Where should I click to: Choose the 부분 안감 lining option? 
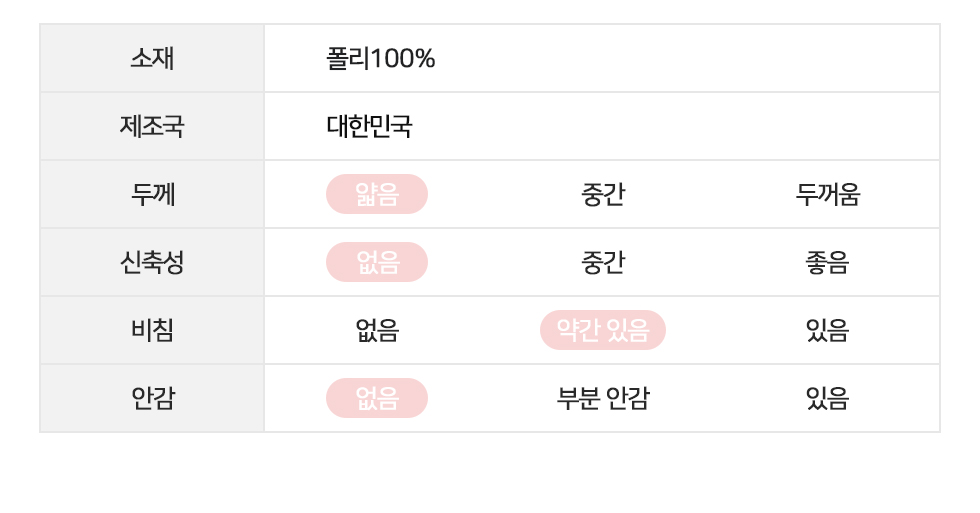[603, 398]
